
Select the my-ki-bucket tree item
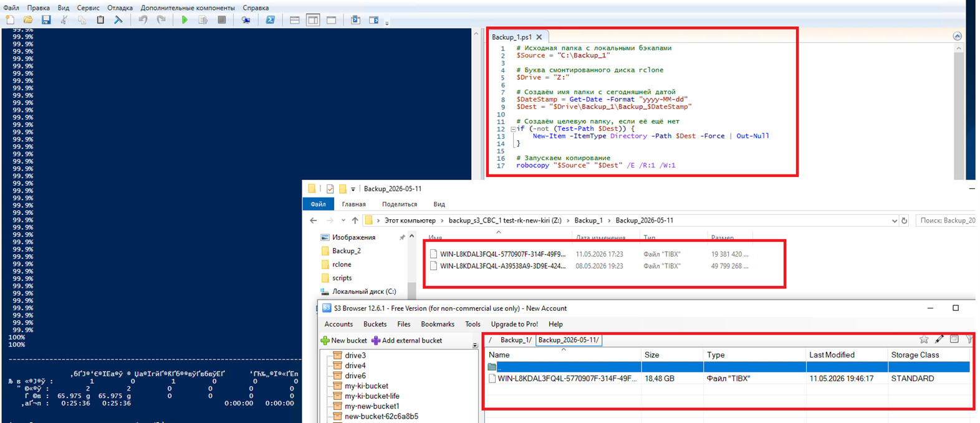click(366, 386)
